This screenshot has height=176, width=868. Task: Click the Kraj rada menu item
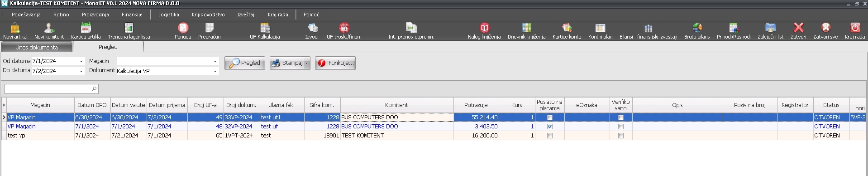tap(278, 15)
